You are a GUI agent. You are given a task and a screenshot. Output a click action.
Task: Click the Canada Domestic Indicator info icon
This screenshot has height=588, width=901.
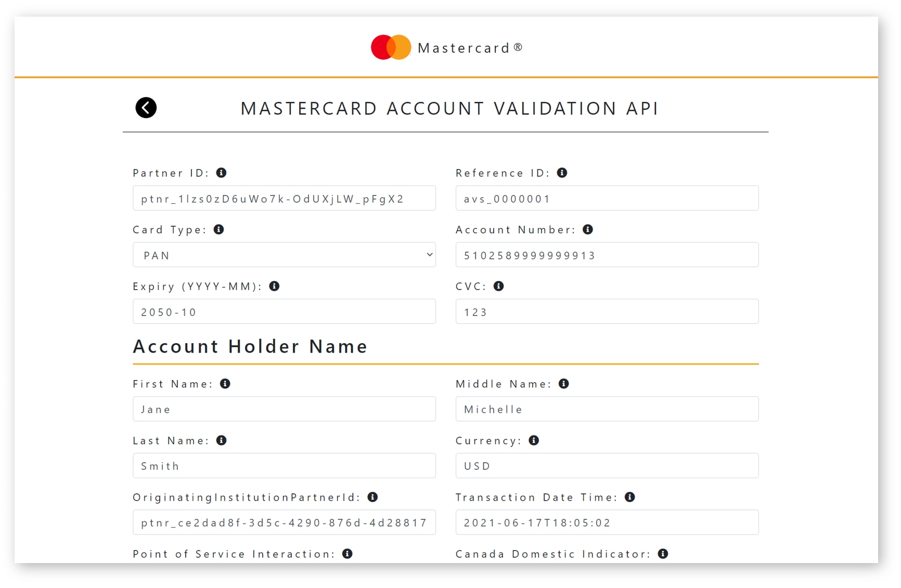663,554
